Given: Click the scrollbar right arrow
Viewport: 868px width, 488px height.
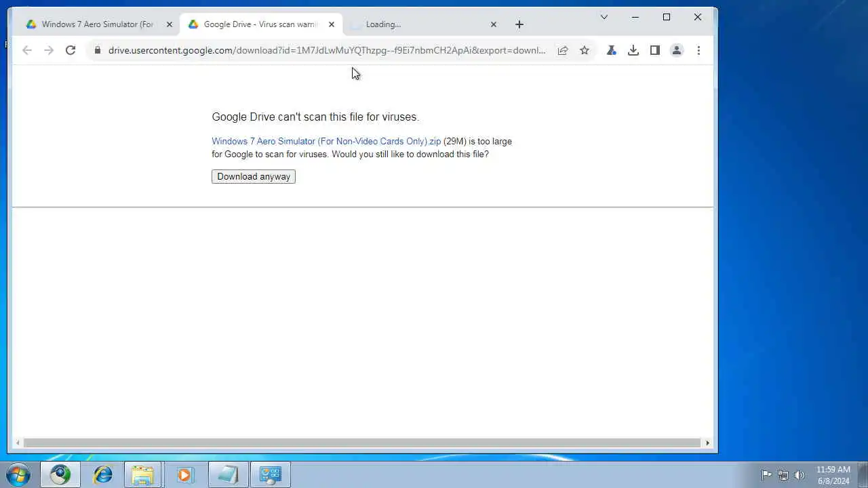Looking at the screenshot, I should [707, 443].
